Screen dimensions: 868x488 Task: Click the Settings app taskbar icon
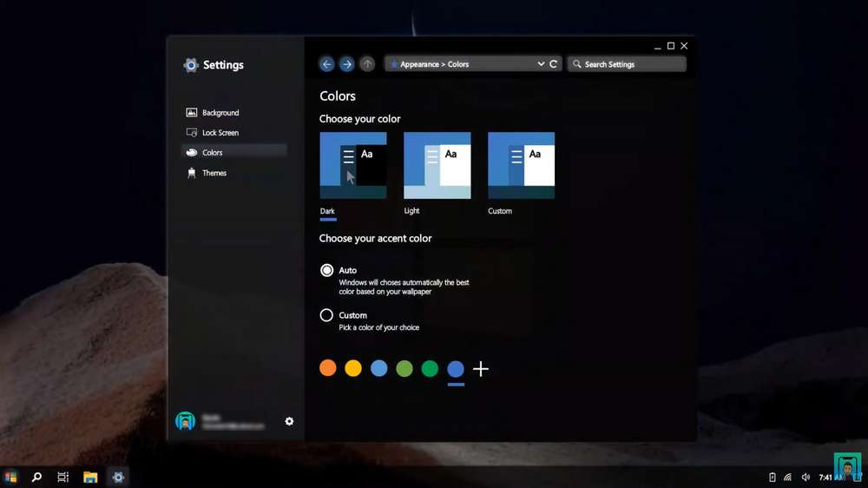pyautogui.click(x=118, y=477)
